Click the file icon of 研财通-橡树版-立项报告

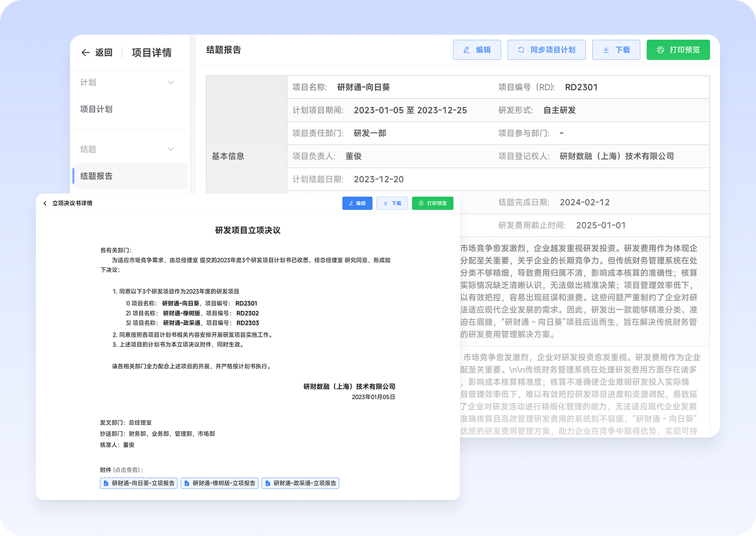click(186, 483)
